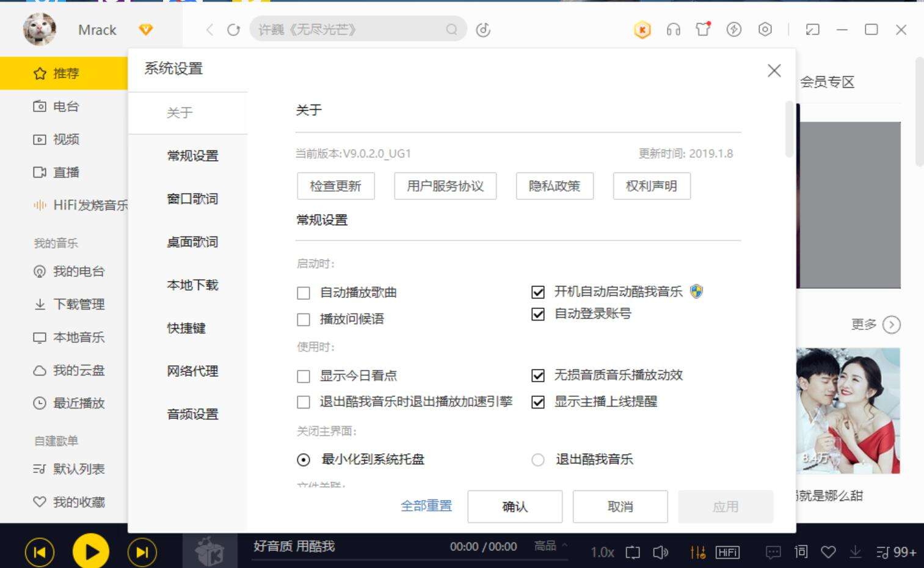Open the 高品 audio quality dropdown
The height and width of the screenshot is (568, 924).
550,545
